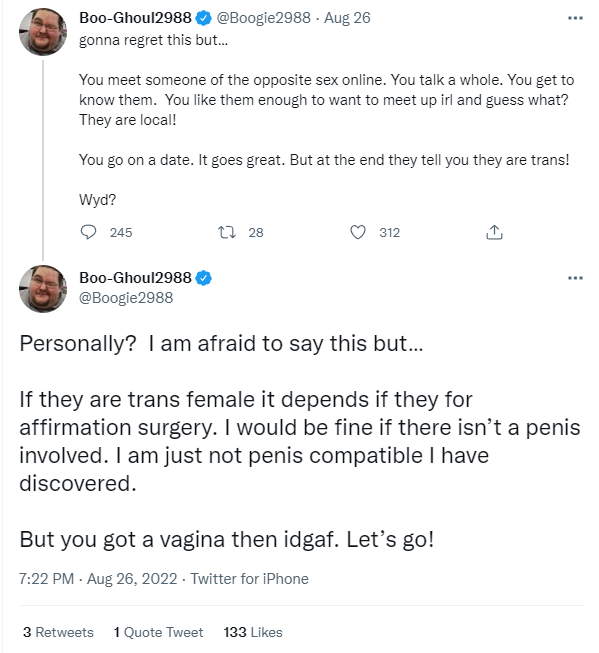599x653 pixels.
Task: Open the @Boogie2988 handle beside Aug 26
Action: coord(263,18)
